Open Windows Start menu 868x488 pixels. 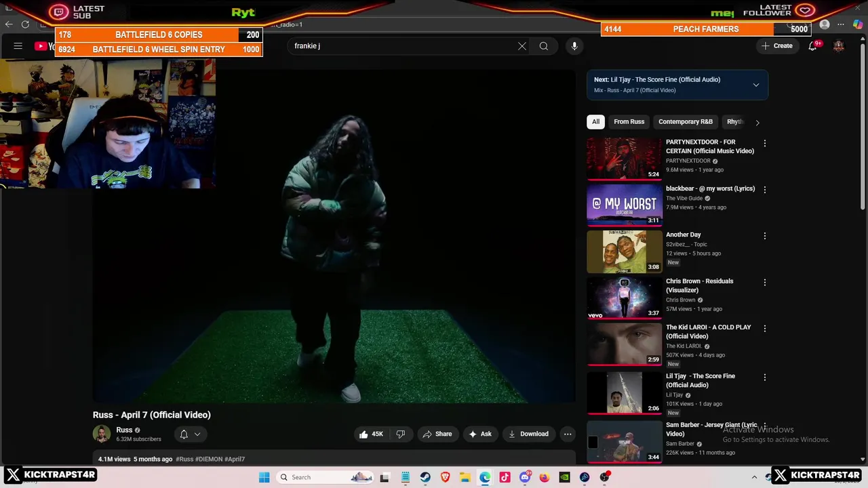click(264, 477)
